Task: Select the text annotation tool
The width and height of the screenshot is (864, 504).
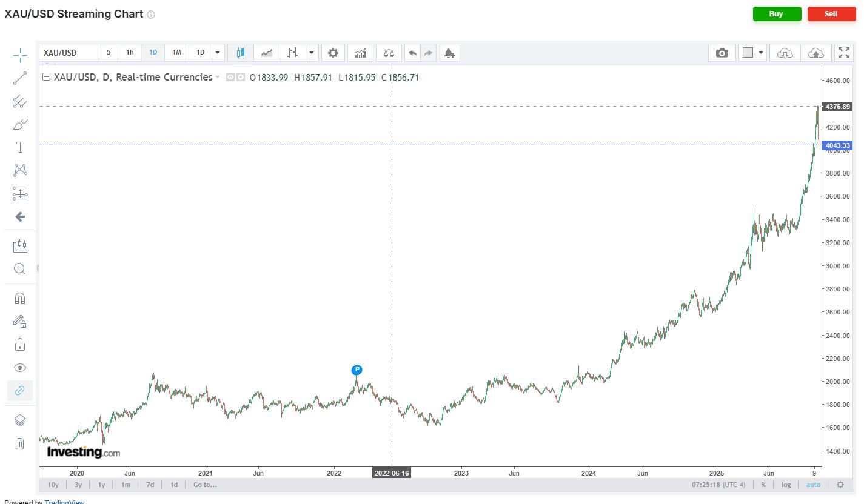Action: [20, 147]
